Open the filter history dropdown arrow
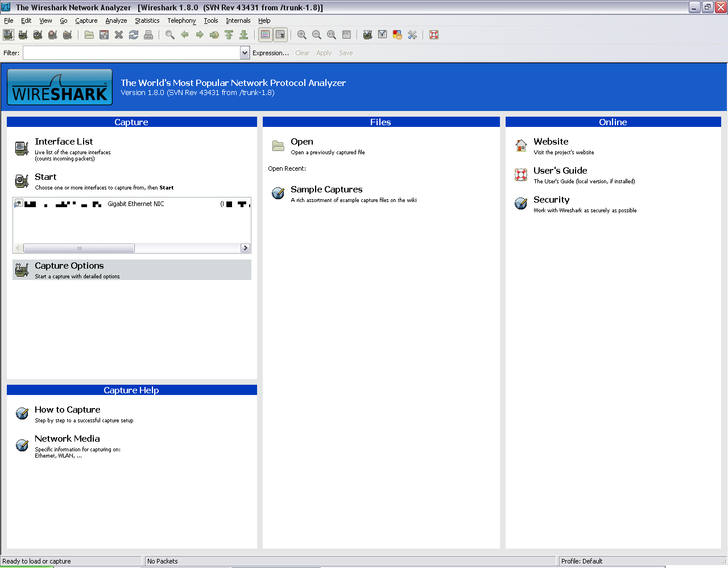 (x=245, y=52)
